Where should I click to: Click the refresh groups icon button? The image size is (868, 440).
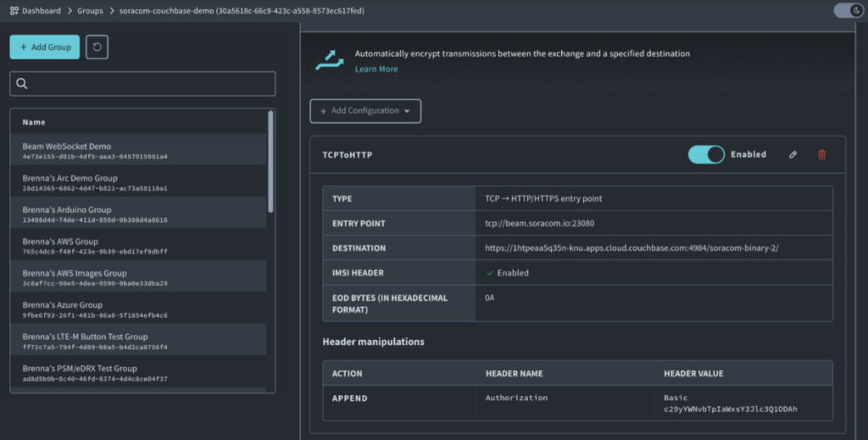(97, 47)
